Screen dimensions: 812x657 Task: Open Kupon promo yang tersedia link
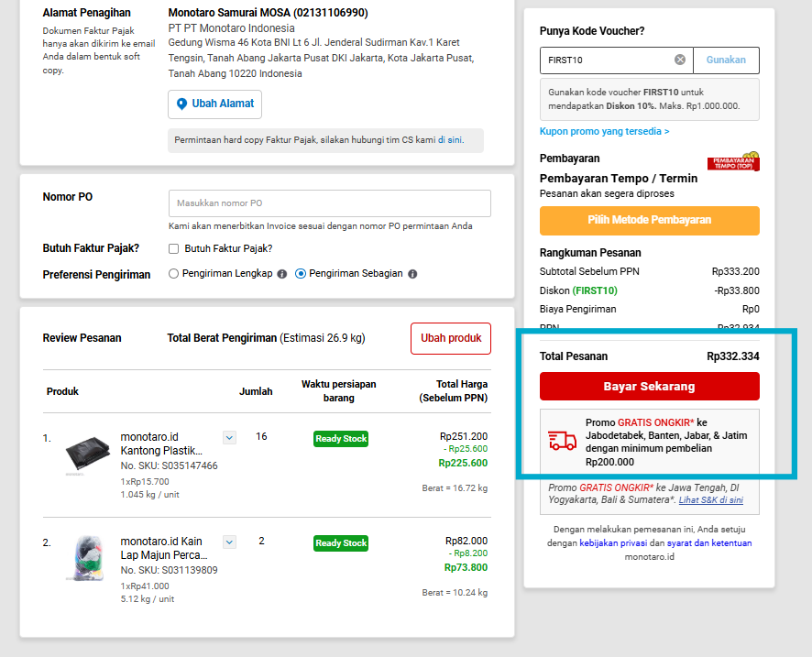click(604, 132)
